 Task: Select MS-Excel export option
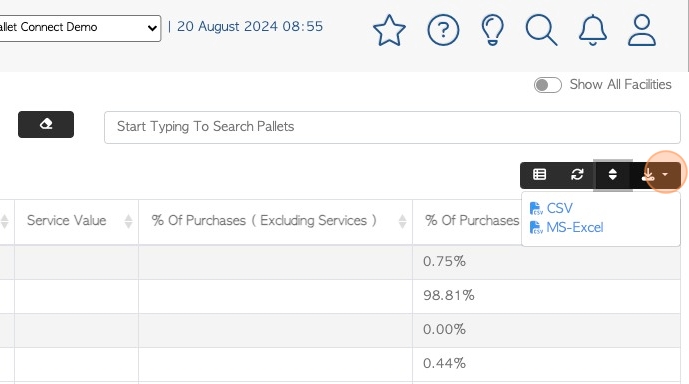point(566,228)
